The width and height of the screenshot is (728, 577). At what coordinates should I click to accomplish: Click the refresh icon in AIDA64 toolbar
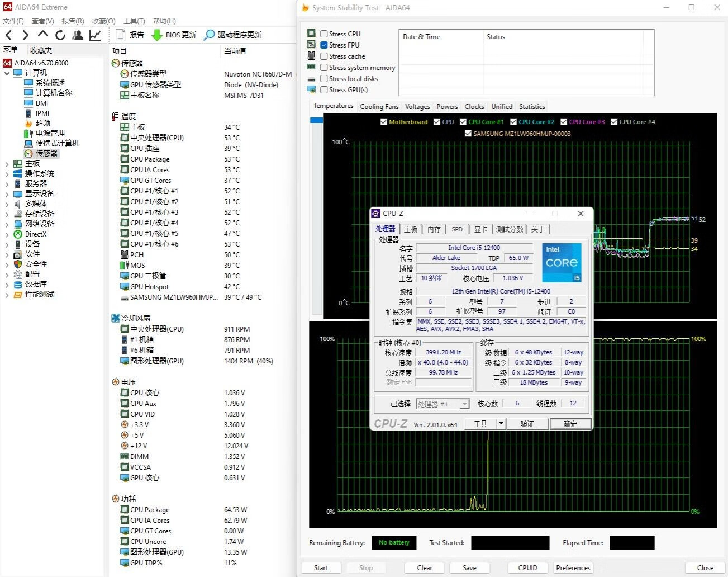[x=60, y=35]
